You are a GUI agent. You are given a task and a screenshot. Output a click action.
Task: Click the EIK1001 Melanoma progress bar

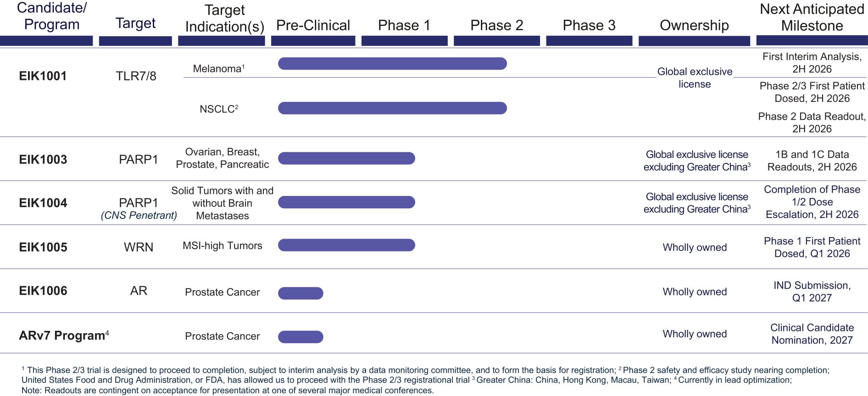pos(392,64)
